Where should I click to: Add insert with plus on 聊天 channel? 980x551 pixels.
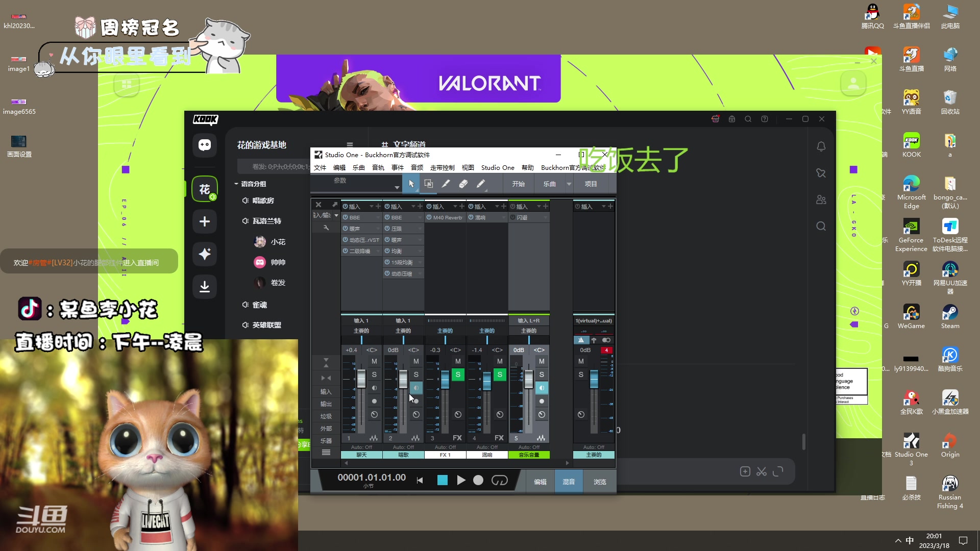click(378, 207)
